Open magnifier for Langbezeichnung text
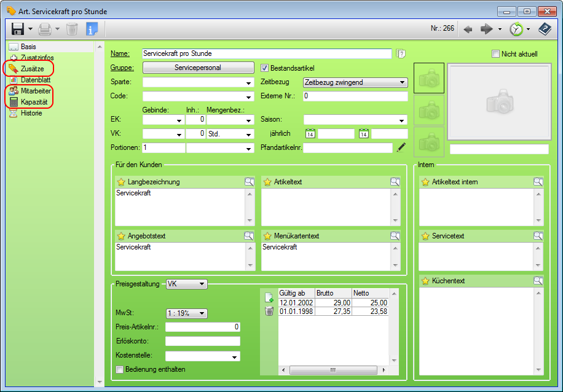Image resolution: width=563 pixels, height=392 pixels. 249,182
